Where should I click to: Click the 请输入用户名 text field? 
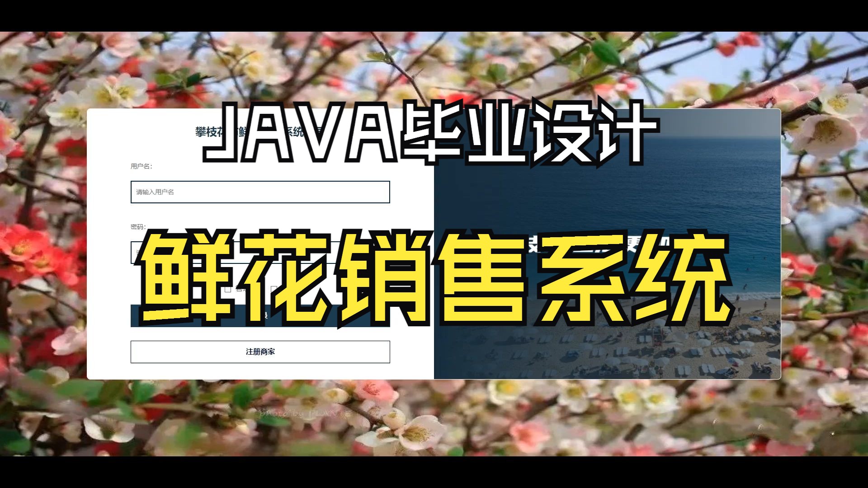coord(260,192)
